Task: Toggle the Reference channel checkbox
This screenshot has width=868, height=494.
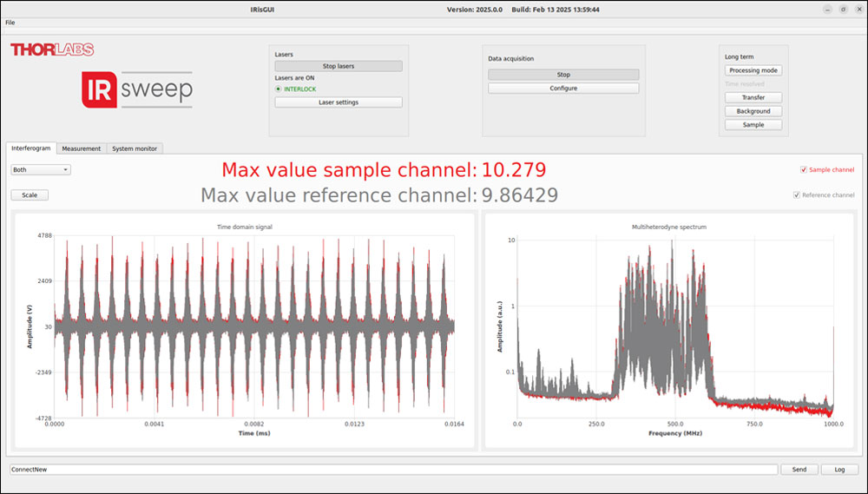Action: point(797,195)
